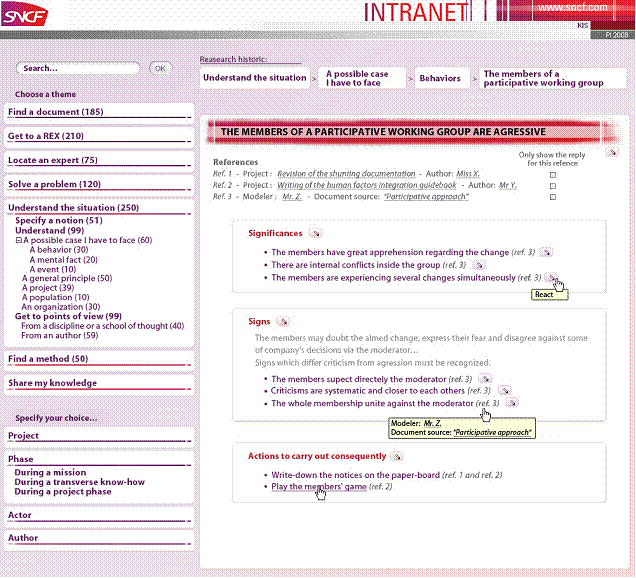636x578 pixels.
Task: Click the React icon beside the page title banner
Action: click(612, 153)
